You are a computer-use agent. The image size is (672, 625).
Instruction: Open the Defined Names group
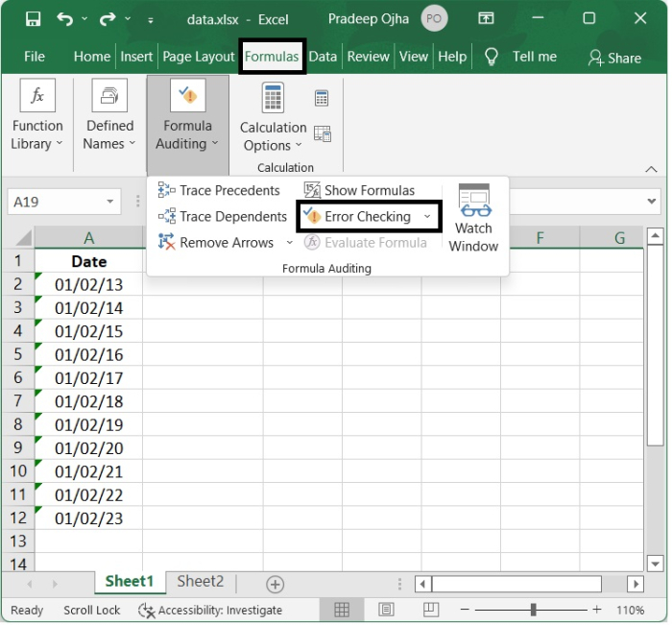coord(109,115)
